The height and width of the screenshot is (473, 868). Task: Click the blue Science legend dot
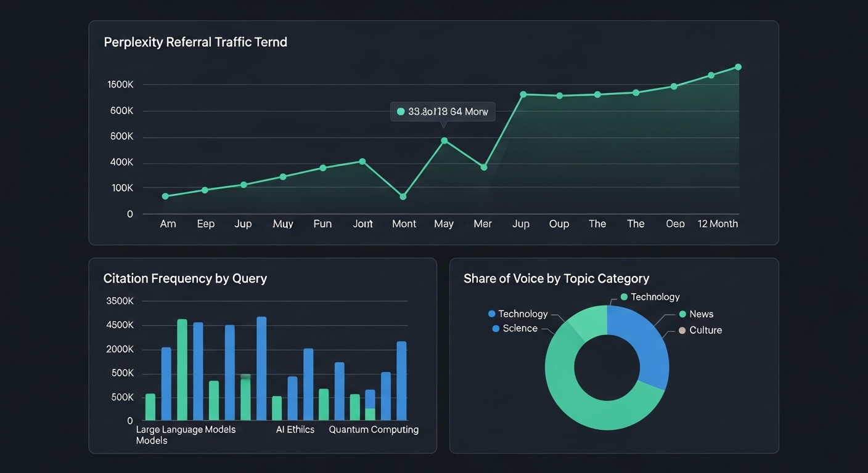[x=496, y=329]
